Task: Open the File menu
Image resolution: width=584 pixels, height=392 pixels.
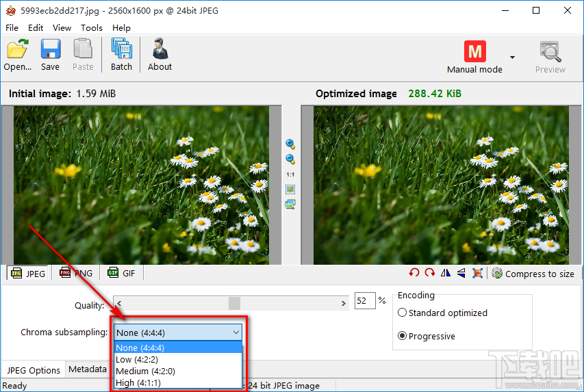Action: pyautogui.click(x=12, y=28)
